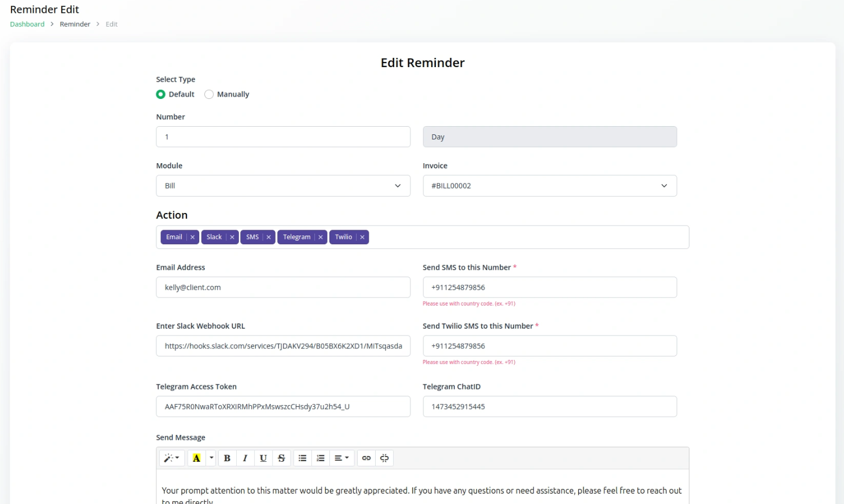The image size is (844, 504).
Task: Toggle strikethrough formatting
Action: click(x=281, y=458)
